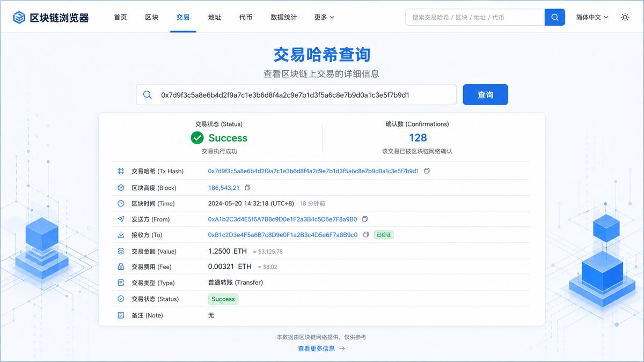
Task: Expand the 更多 menu
Action: [324, 17]
